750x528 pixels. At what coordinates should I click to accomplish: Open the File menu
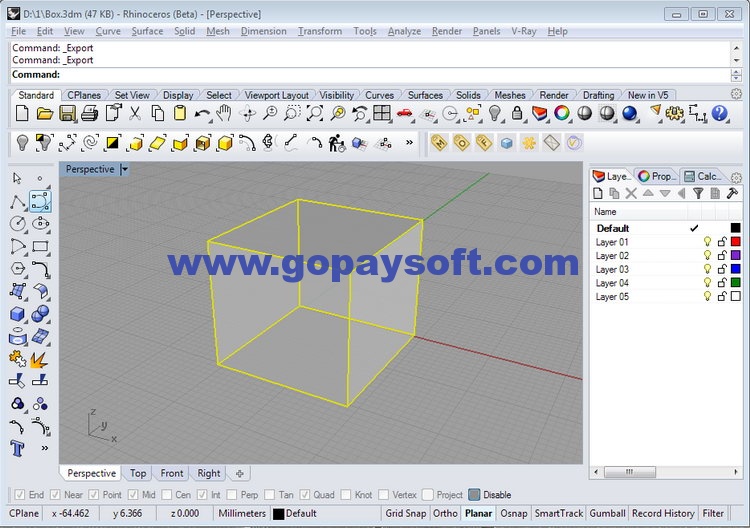[18, 31]
